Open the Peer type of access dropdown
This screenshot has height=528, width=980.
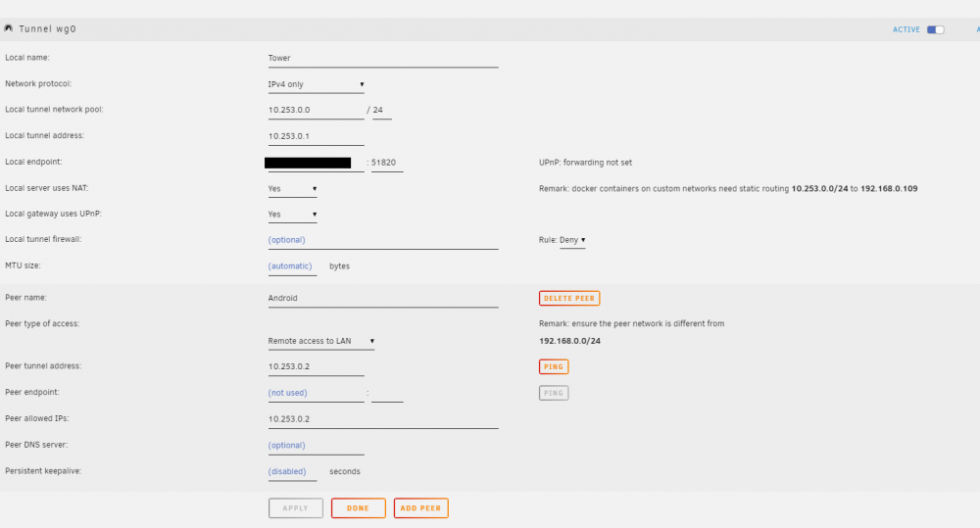(321, 341)
